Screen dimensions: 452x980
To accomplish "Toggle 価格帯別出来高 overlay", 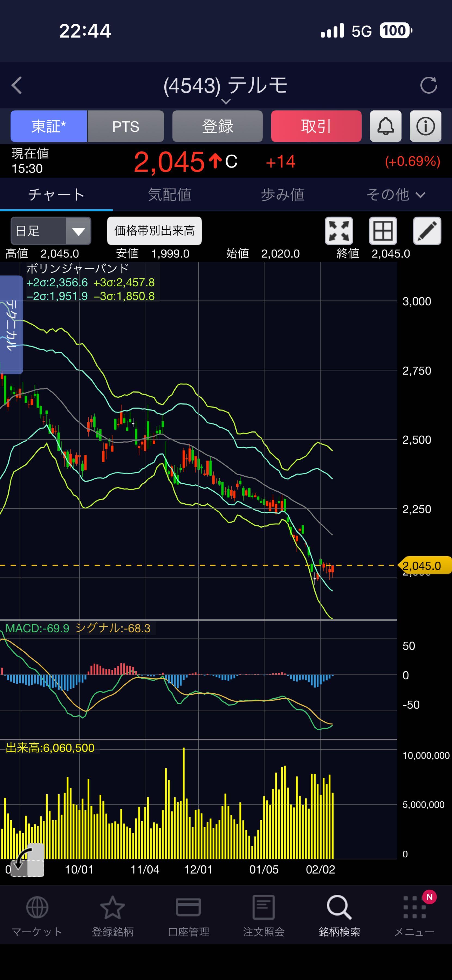I will coord(154,231).
